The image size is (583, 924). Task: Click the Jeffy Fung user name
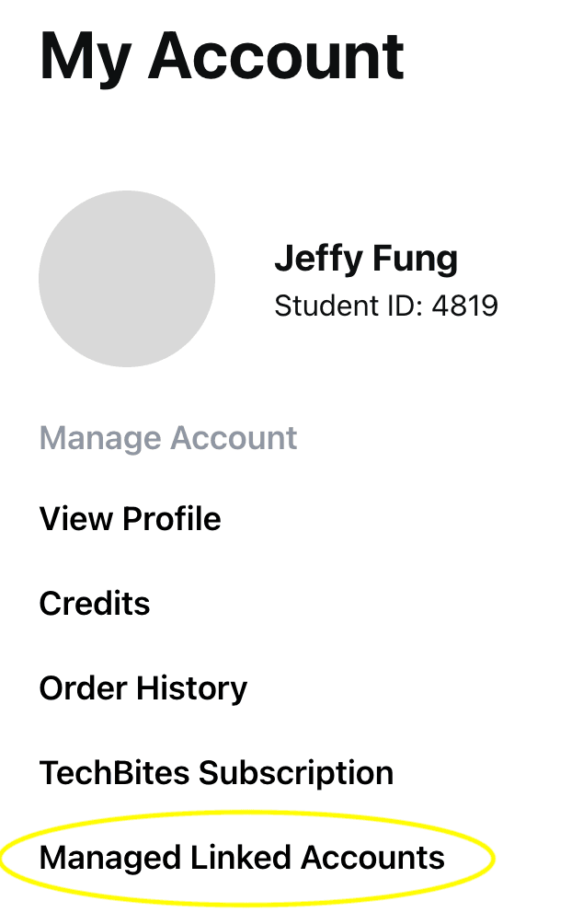[x=365, y=260]
